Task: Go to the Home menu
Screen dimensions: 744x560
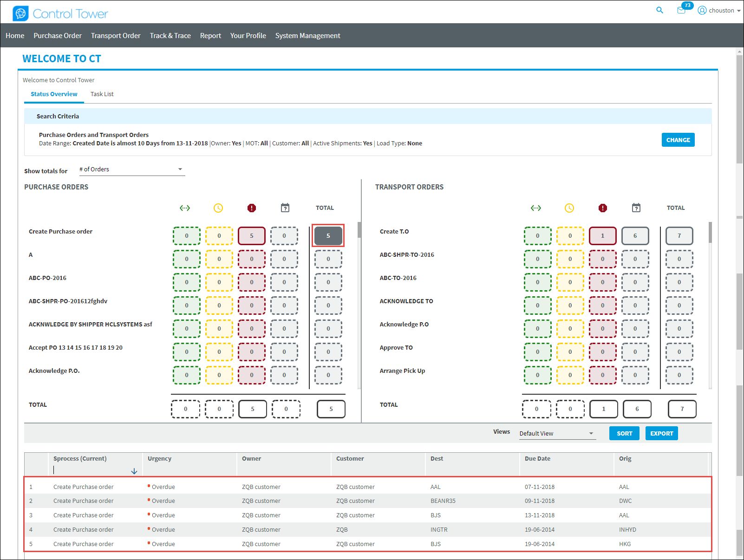Action: pyautogui.click(x=15, y=35)
